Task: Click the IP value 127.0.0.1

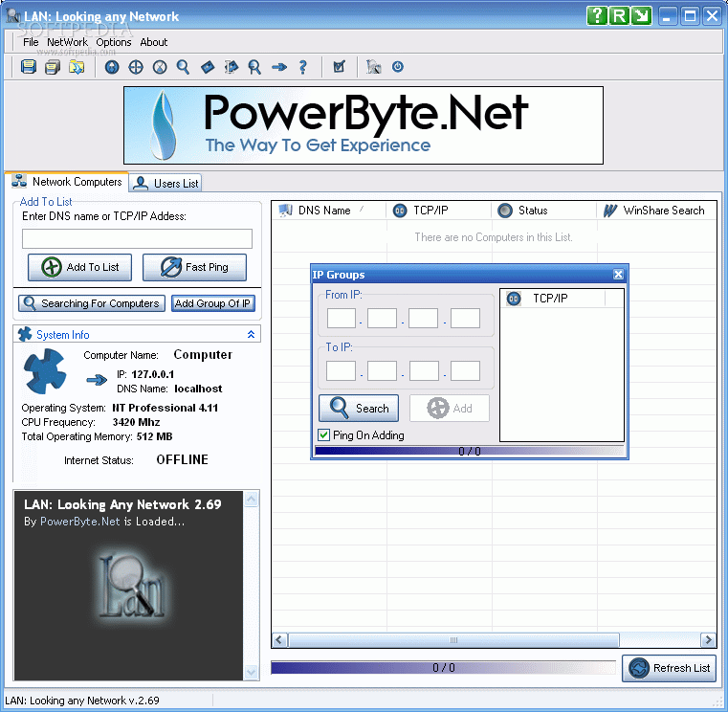Action: (153, 374)
